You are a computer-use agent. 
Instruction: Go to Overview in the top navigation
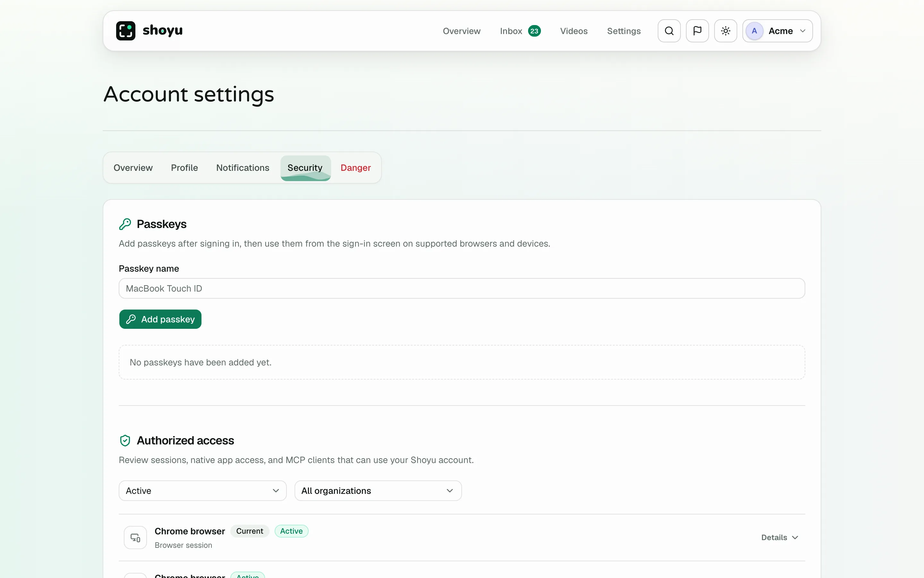tap(461, 31)
